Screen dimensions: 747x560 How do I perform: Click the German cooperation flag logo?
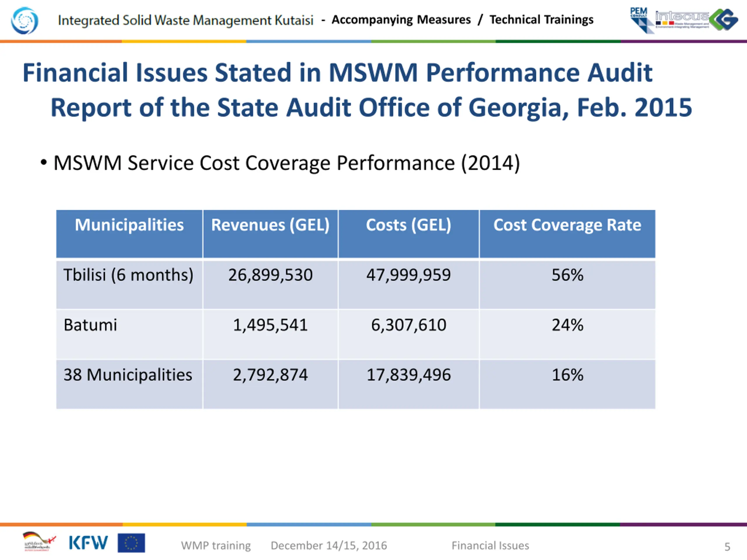[x=39, y=542]
